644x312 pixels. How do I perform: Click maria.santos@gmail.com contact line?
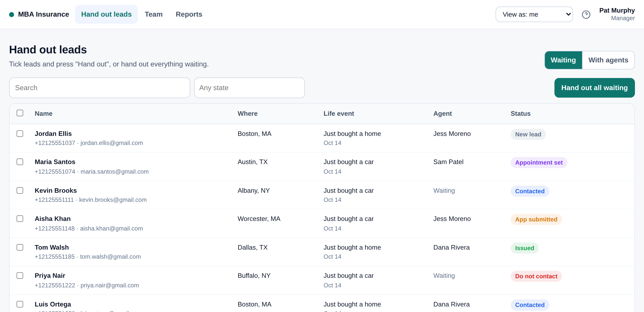point(92,172)
